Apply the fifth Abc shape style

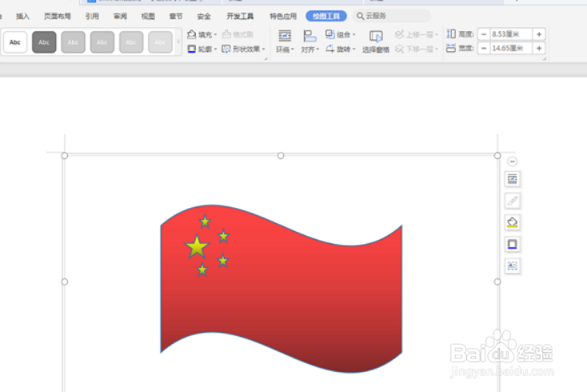coord(131,42)
